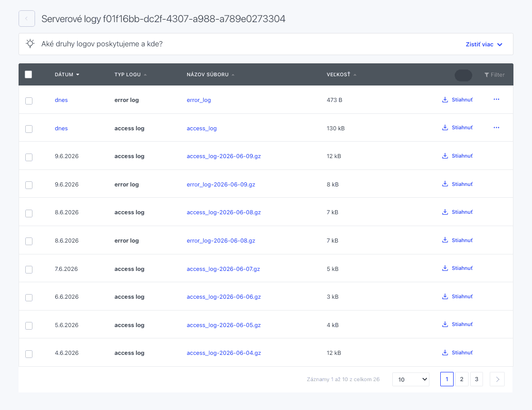
Task: Open more options for access_log row
Action: pos(496,128)
